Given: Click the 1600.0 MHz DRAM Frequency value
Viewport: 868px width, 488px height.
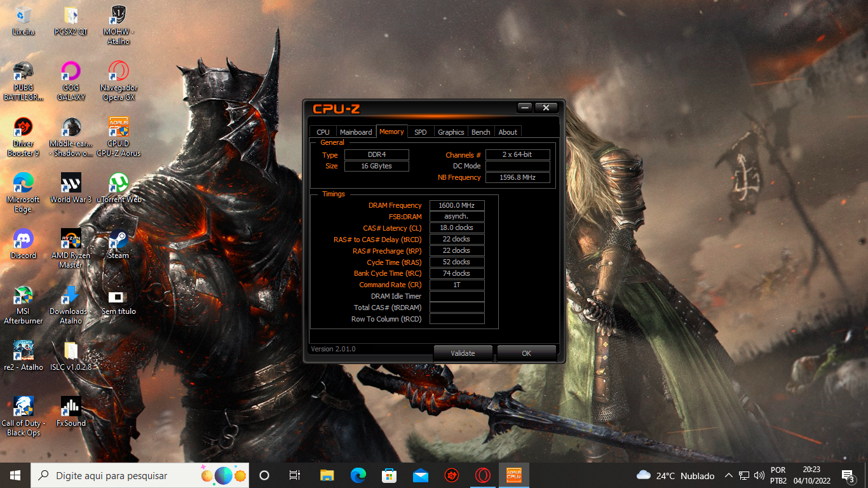Looking at the screenshot, I should click(x=457, y=205).
